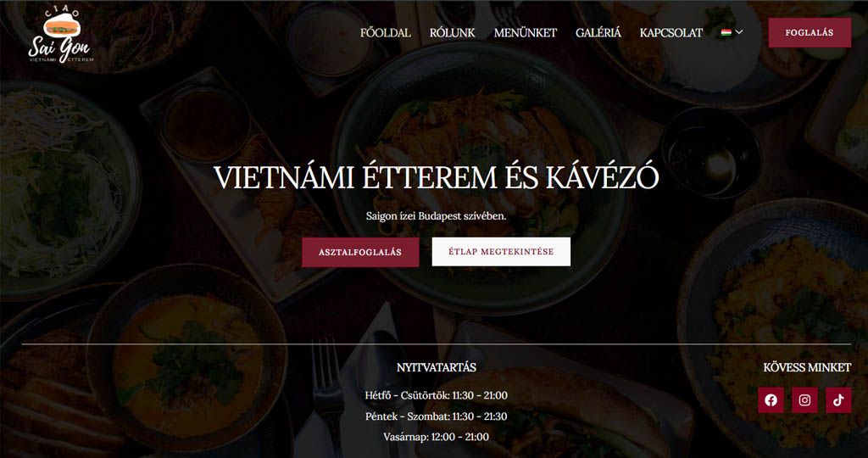Open the Facebook social icon
868x458 pixels.
click(771, 399)
